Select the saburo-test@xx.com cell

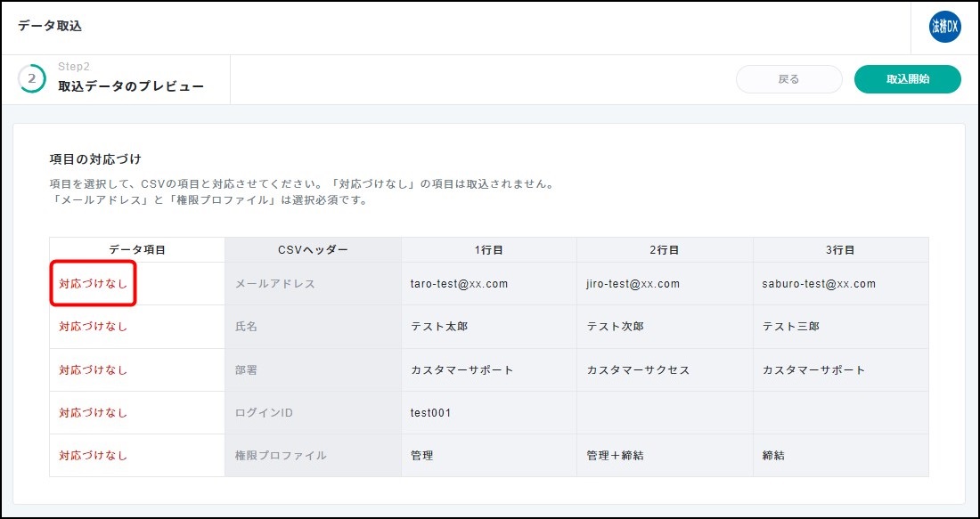coord(819,284)
